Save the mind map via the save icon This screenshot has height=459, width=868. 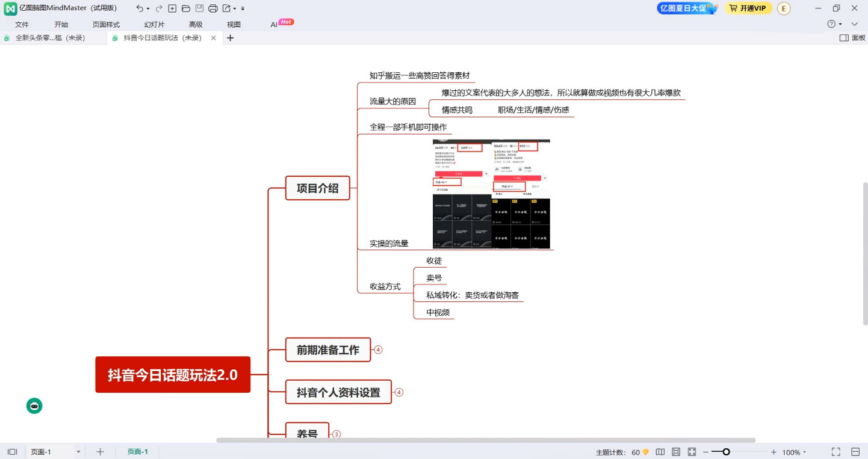click(199, 8)
